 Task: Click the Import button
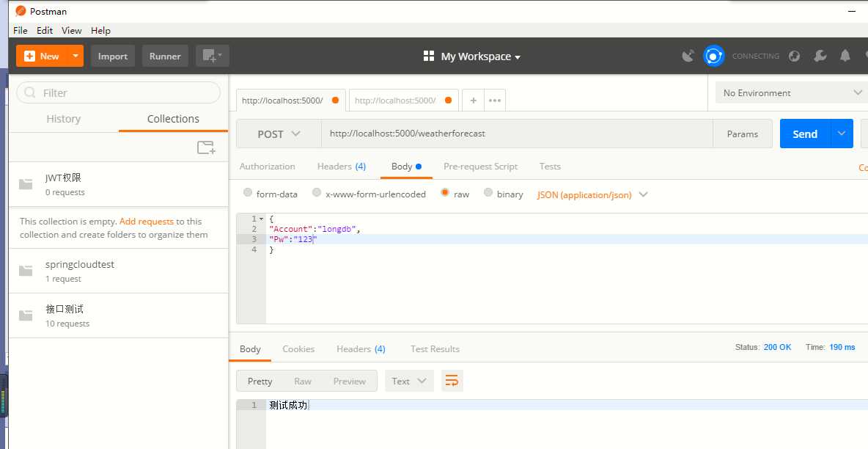pyautogui.click(x=113, y=56)
